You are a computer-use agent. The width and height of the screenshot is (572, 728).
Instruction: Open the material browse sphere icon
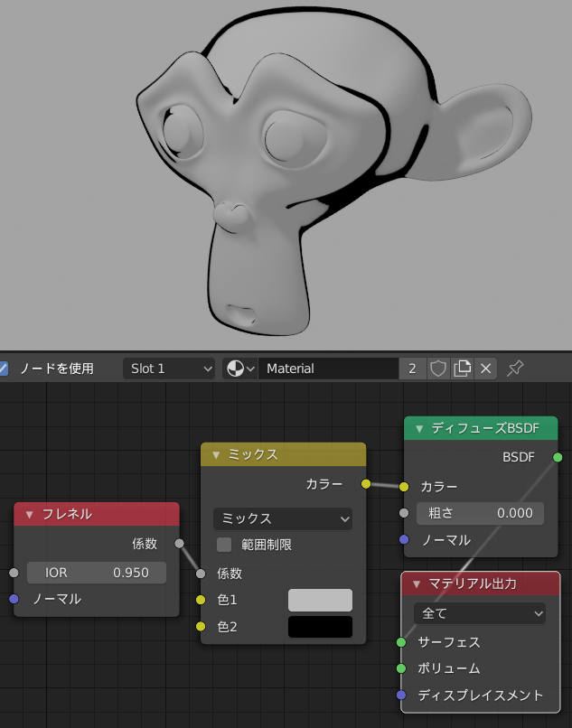click(240, 369)
